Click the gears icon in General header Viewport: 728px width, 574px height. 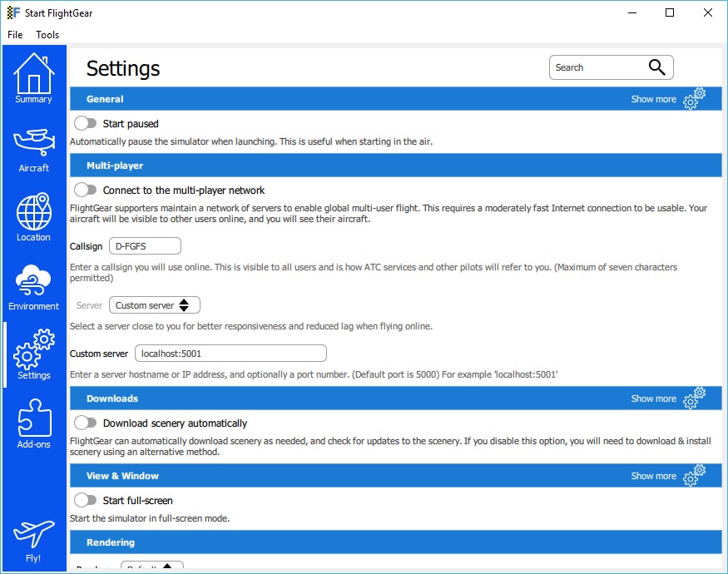[x=694, y=98]
